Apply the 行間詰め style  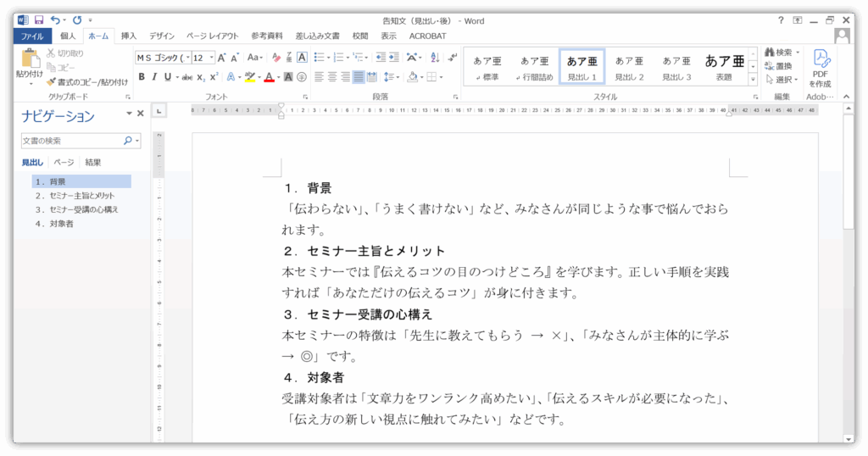pyautogui.click(x=534, y=67)
